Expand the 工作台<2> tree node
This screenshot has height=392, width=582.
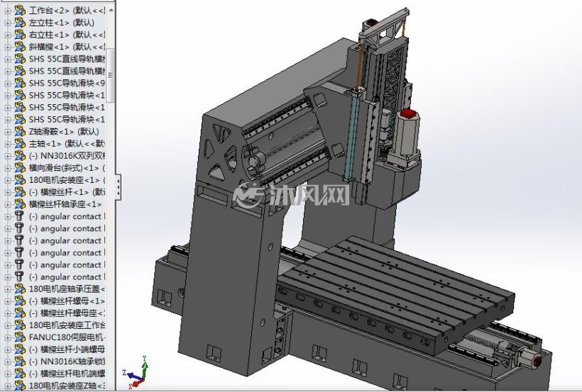(x=7, y=11)
